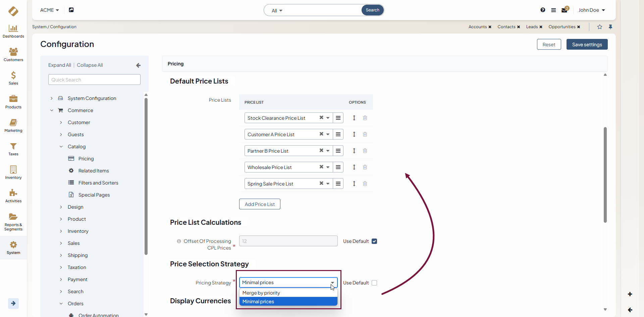Expand the main sidebar with arrow button
Image resolution: width=644 pixels, height=317 pixels.
13,304
